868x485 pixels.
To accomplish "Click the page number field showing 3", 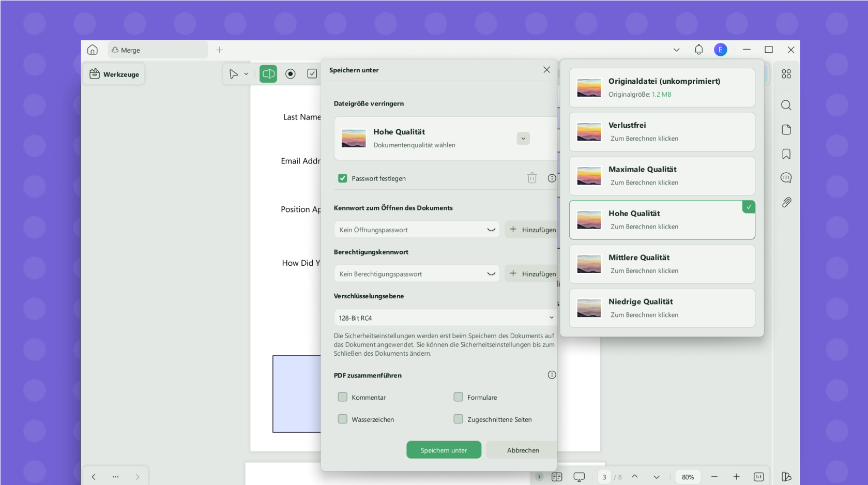I will coord(604,477).
